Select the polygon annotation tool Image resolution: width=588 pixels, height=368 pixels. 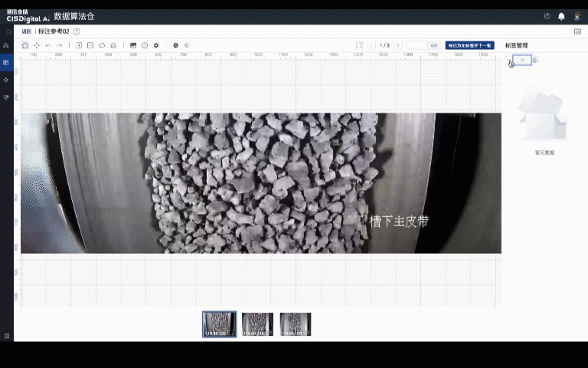coord(25,45)
